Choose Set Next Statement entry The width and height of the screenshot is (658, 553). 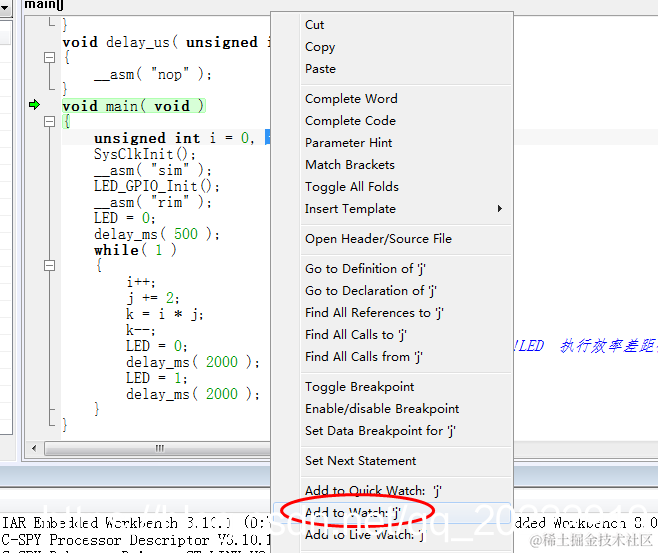(x=360, y=461)
